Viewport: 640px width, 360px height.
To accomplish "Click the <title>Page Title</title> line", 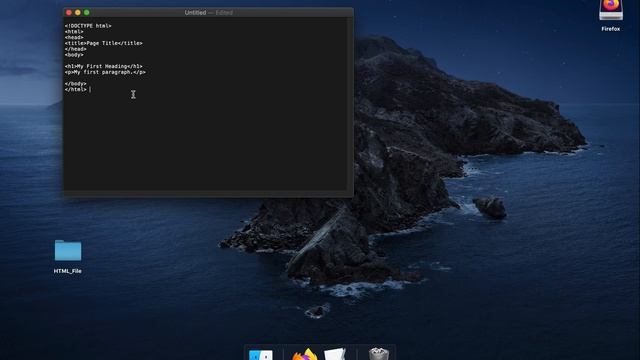I will coord(103,43).
